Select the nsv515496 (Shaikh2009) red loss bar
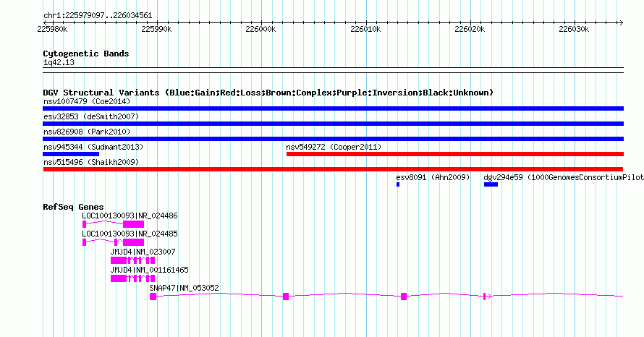 coord(333,169)
